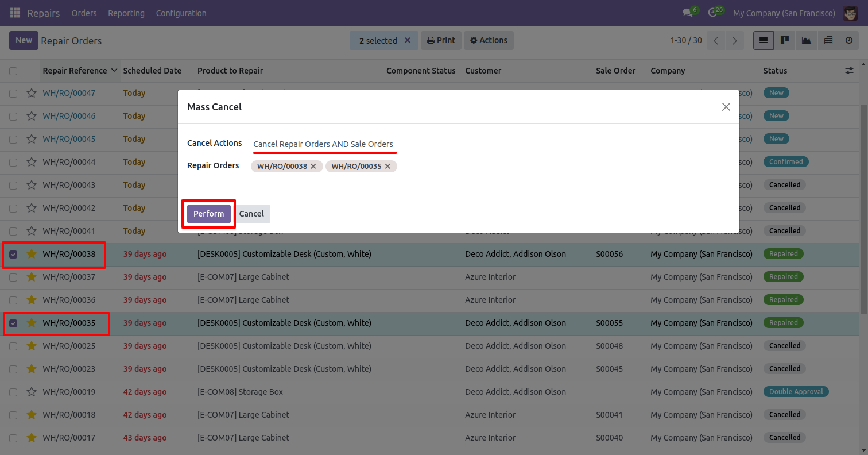The width and height of the screenshot is (868, 455).
Task: Check the select-all header checkbox
Action: coord(13,71)
